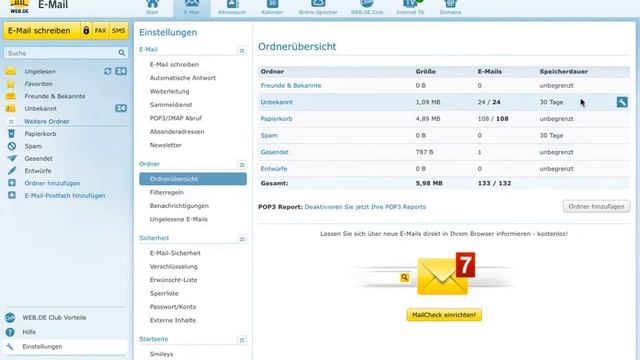Open Smileys settings
Screen dimensions: 640x360
click(161, 354)
